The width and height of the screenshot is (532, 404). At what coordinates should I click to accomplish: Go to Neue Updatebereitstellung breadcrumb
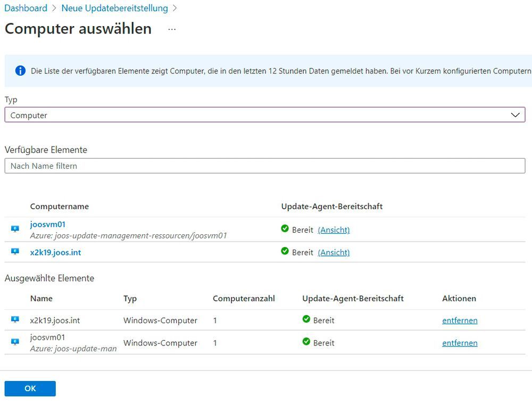115,8
